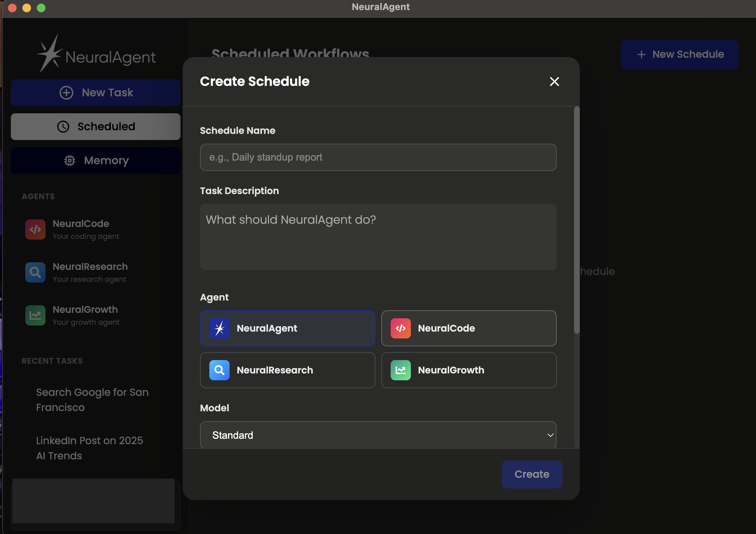Click the NeuralAgent star icon in agent selector
The image size is (756, 534).
pyautogui.click(x=220, y=328)
